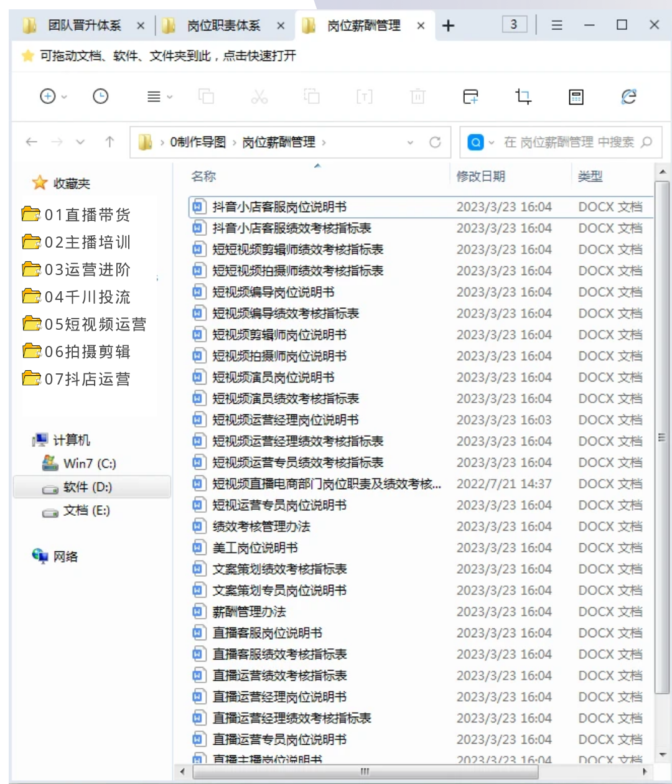Screen dimensions: 672x784
Task: Expand chevron after 岗位薪酬管理 breadcrumb
Action: 324,142
